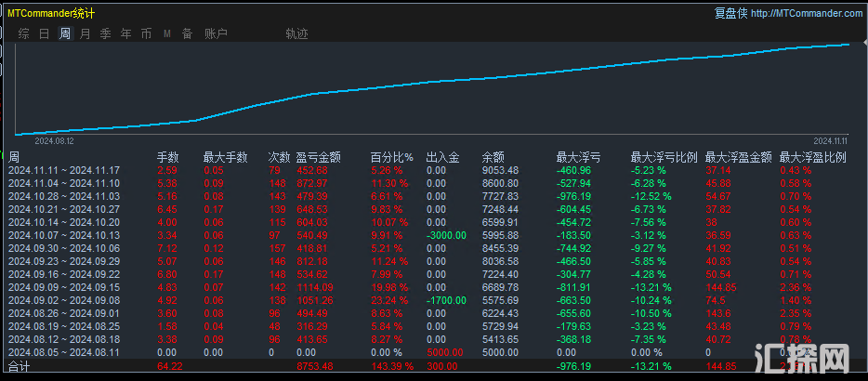Switch to the 日 daily tab
The width and height of the screenshot is (868, 381).
click(x=45, y=33)
